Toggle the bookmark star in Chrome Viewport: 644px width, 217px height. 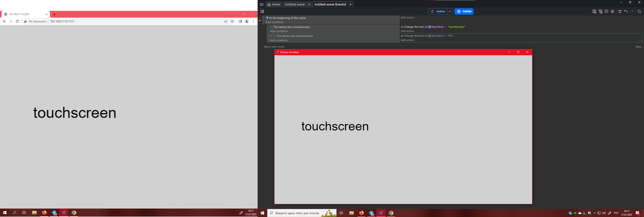click(232, 21)
